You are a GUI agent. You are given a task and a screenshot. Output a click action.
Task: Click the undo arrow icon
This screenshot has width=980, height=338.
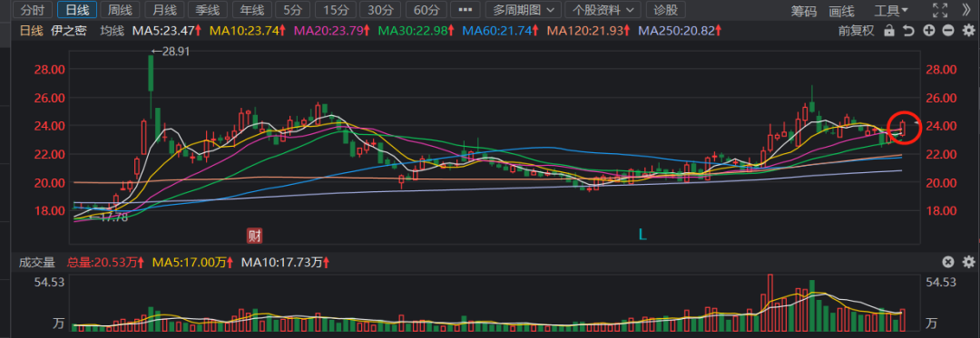[908, 31]
